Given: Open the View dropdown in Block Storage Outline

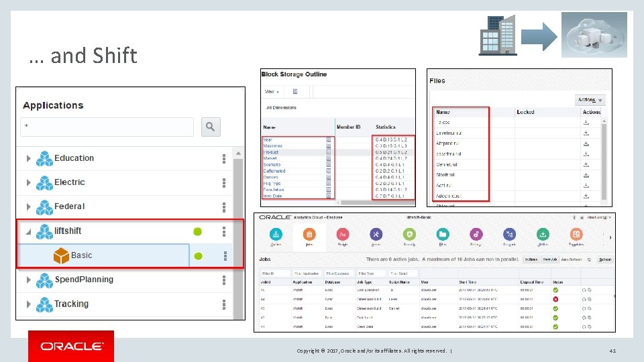Looking at the screenshot, I should pos(272,92).
